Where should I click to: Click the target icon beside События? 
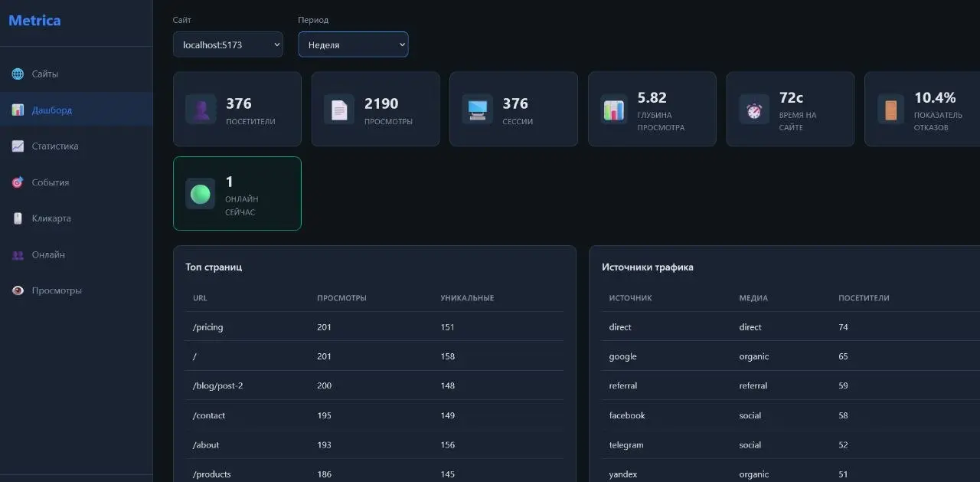18,182
